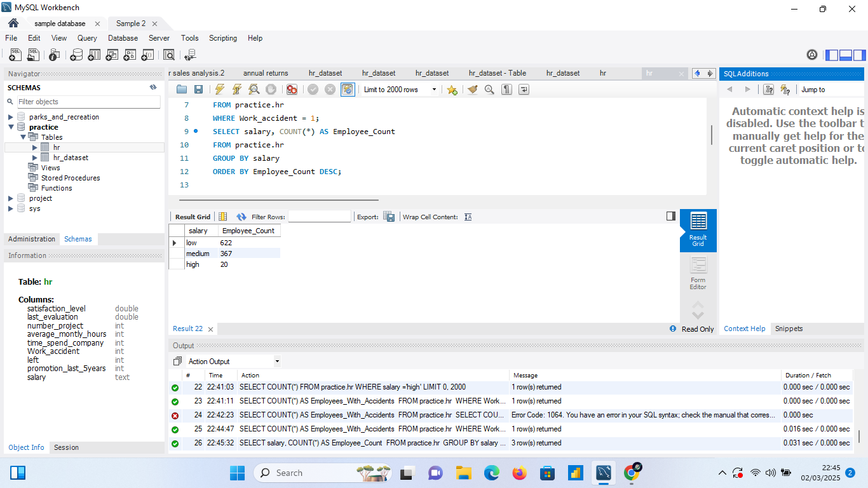The width and height of the screenshot is (868, 488).
Task: Rollback transaction X icon
Action: pyautogui.click(x=330, y=90)
